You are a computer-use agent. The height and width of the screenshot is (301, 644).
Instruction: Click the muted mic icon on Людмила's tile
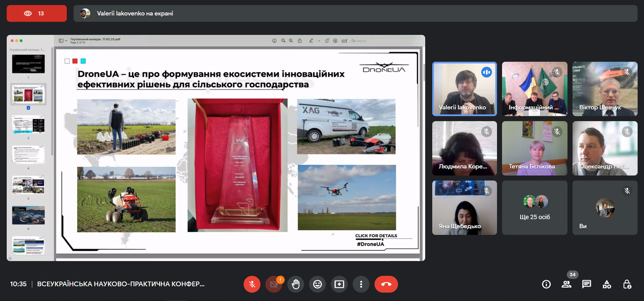coord(487,132)
